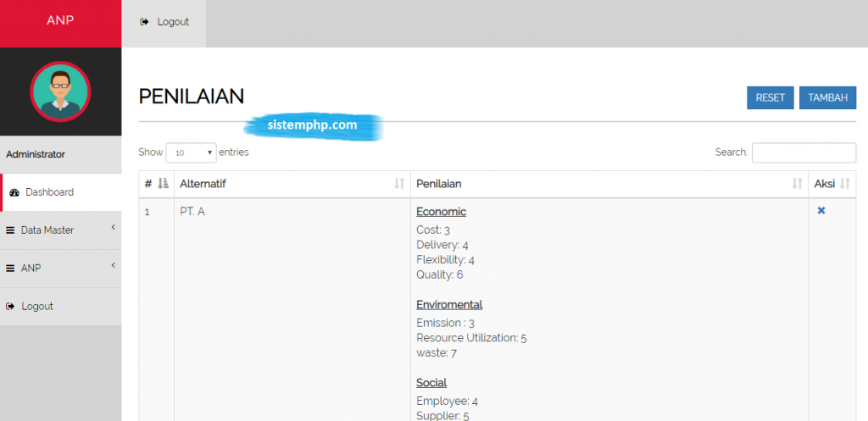The height and width of the screenshot is (421, 868).
Task: Sort the table by the # column
Action: (163, 184)
